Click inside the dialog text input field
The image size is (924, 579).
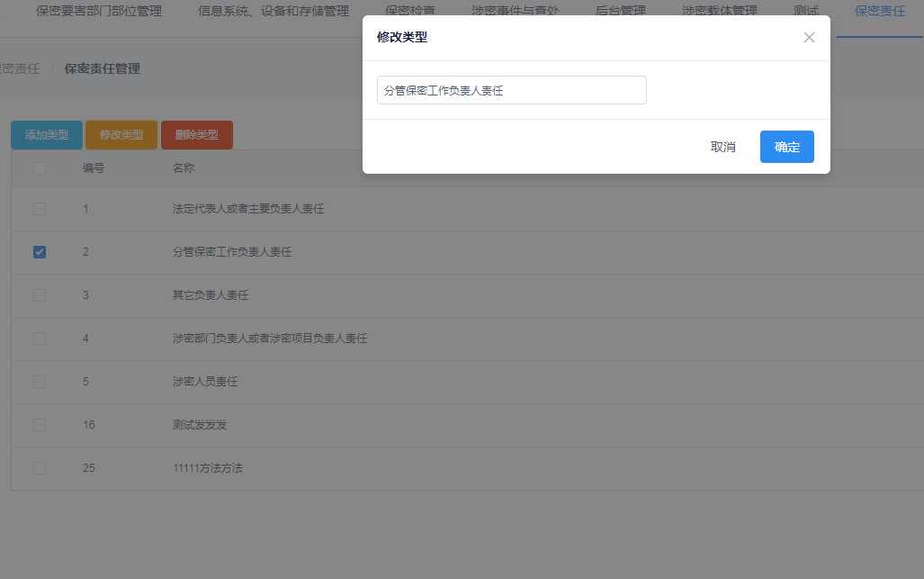pos(511,90)
